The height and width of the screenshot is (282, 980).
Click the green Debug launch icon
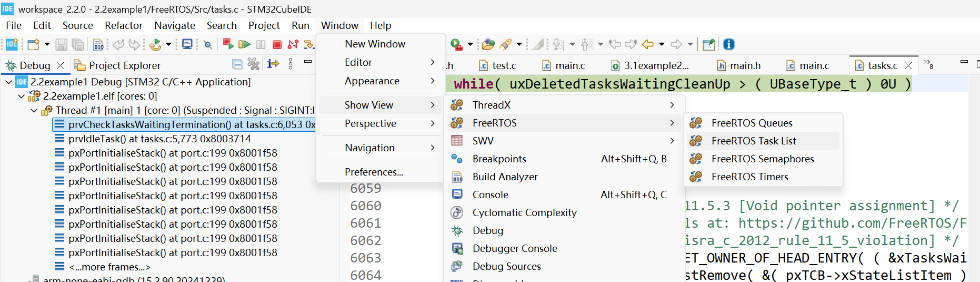[x=456, y=45]
